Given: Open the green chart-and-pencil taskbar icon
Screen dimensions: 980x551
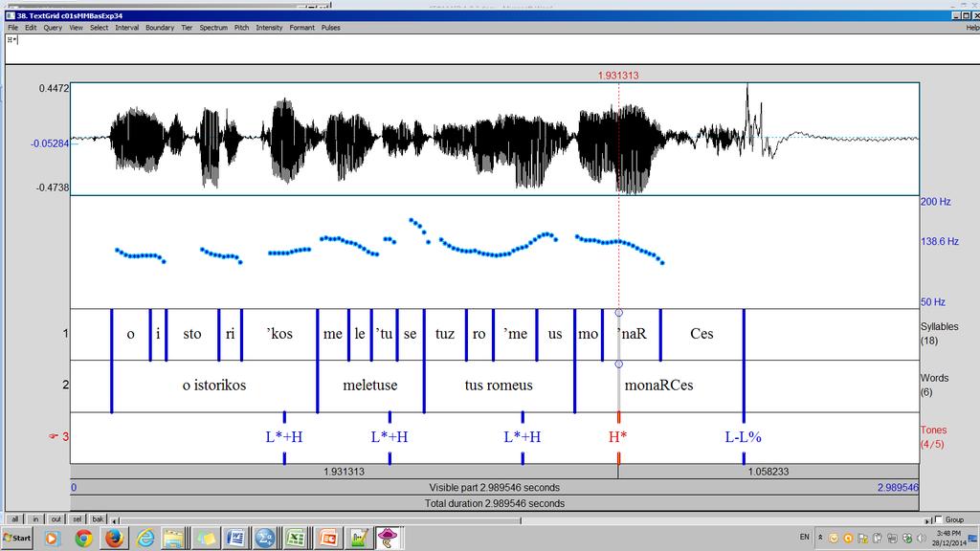Looking at the screenshot, I should [x=358, y=538].
